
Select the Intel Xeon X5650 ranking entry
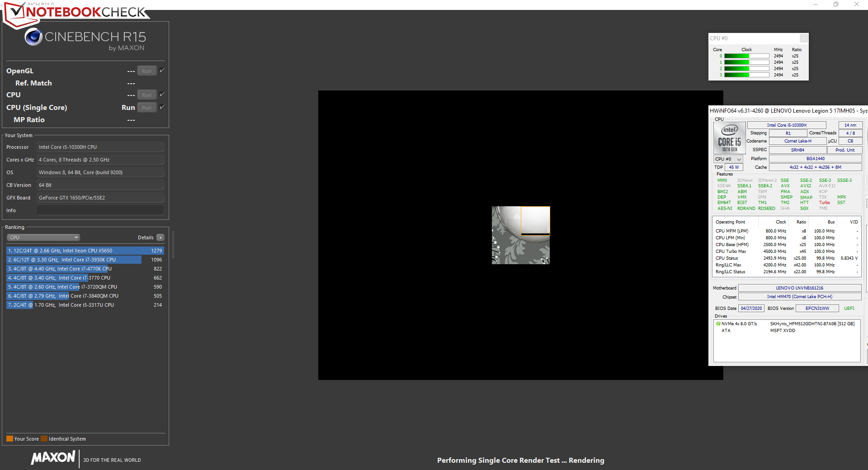point(85,251)
